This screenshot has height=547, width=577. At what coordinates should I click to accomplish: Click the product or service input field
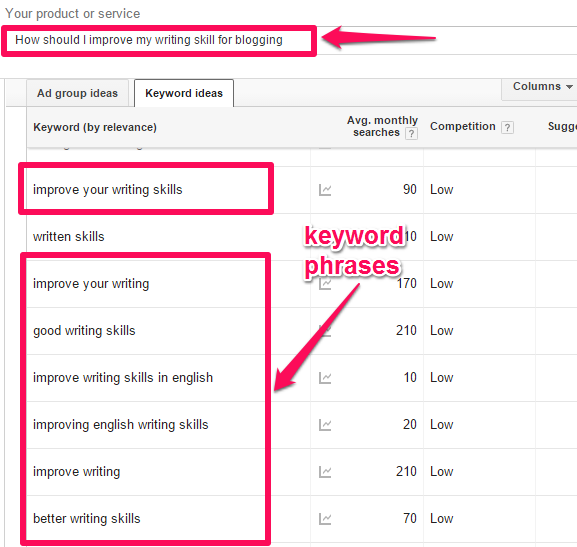tap(159, 40)
